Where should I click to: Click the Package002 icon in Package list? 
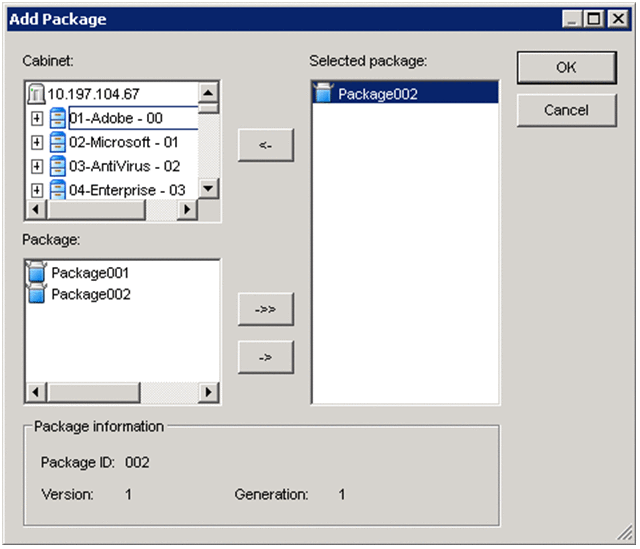pos(38,295)
